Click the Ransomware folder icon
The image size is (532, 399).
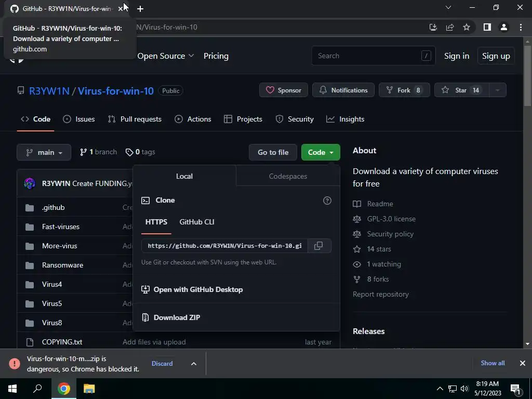[x=30, y=265]
